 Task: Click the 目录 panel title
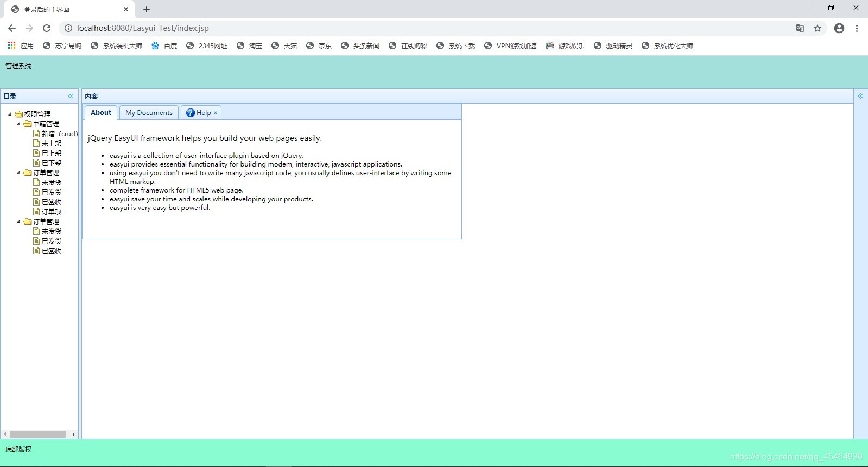10,97
